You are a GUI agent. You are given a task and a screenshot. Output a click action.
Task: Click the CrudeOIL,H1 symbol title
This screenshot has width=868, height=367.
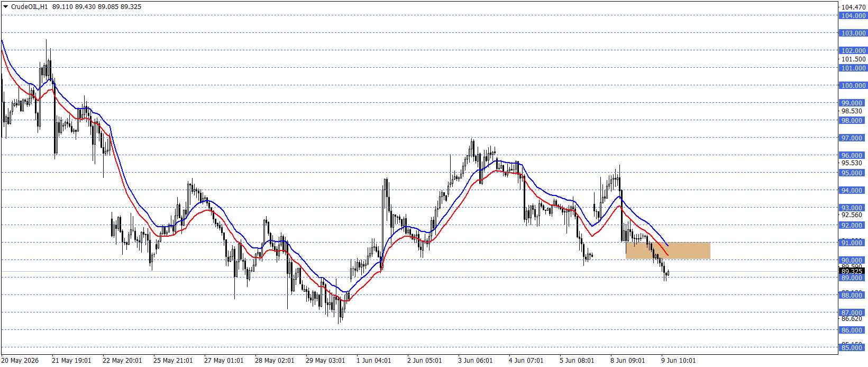(29, 7)
